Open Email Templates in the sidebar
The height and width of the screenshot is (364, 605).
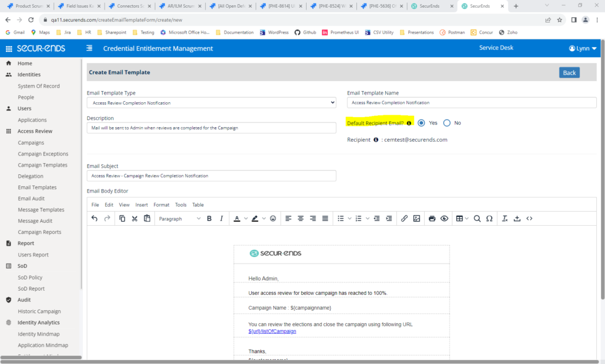point(37,187)
